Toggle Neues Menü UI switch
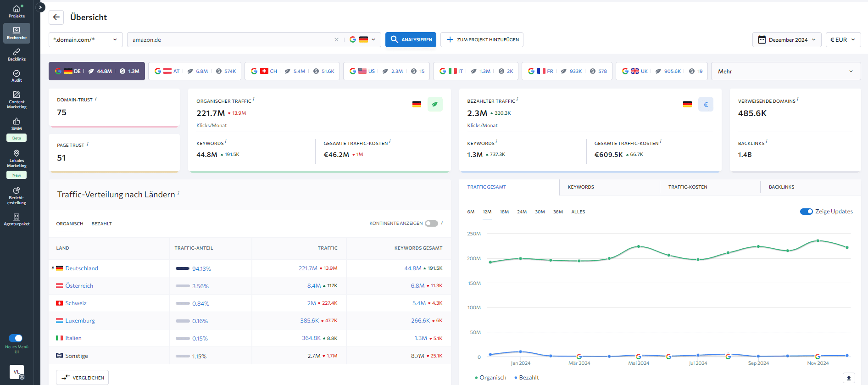 click(x=16, y=338)
